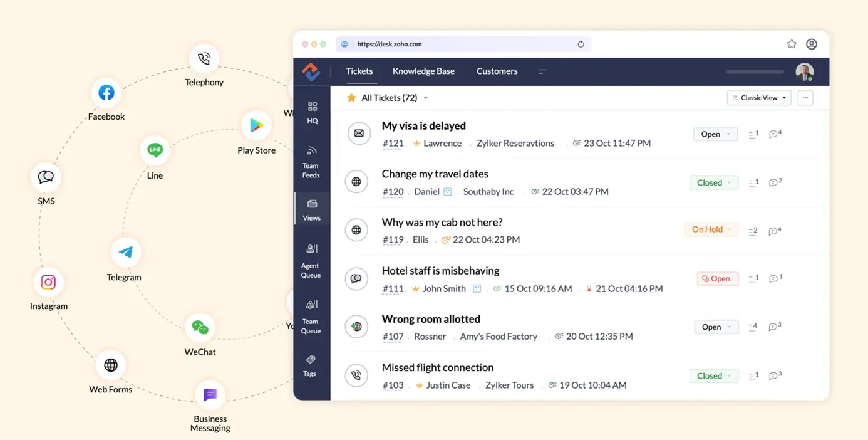The width and height of the screenshot is (868, 440).
Task: Click the Line channel icon
Action: (x=155, y=150)
